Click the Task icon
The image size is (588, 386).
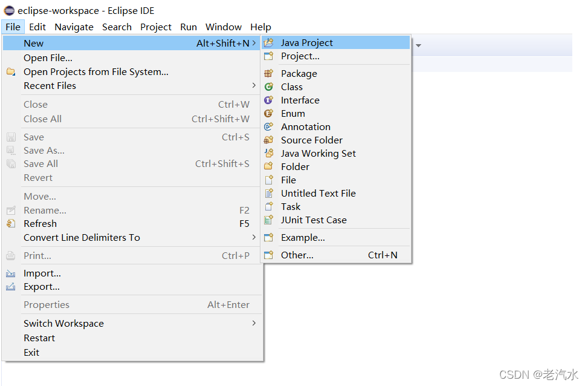(x=268, y=206)
